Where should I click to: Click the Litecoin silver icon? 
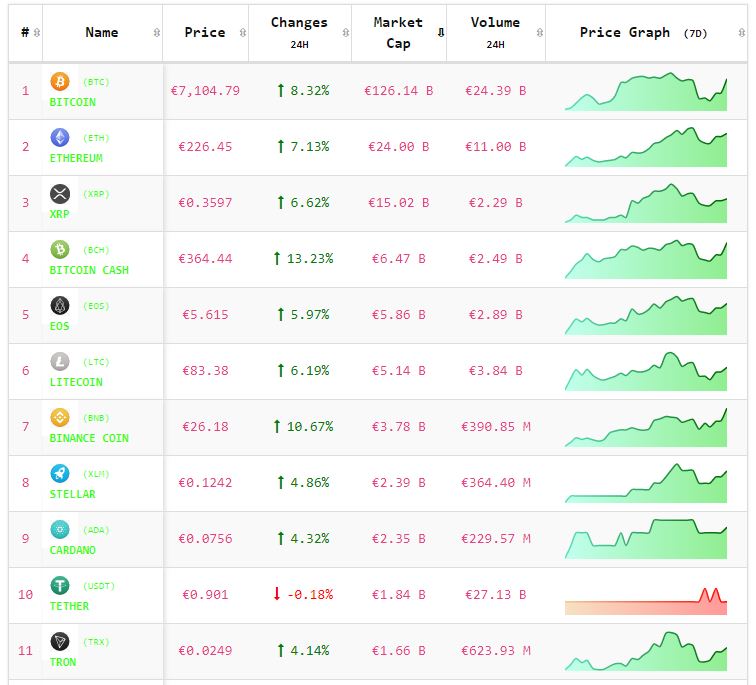coord(60,362)
